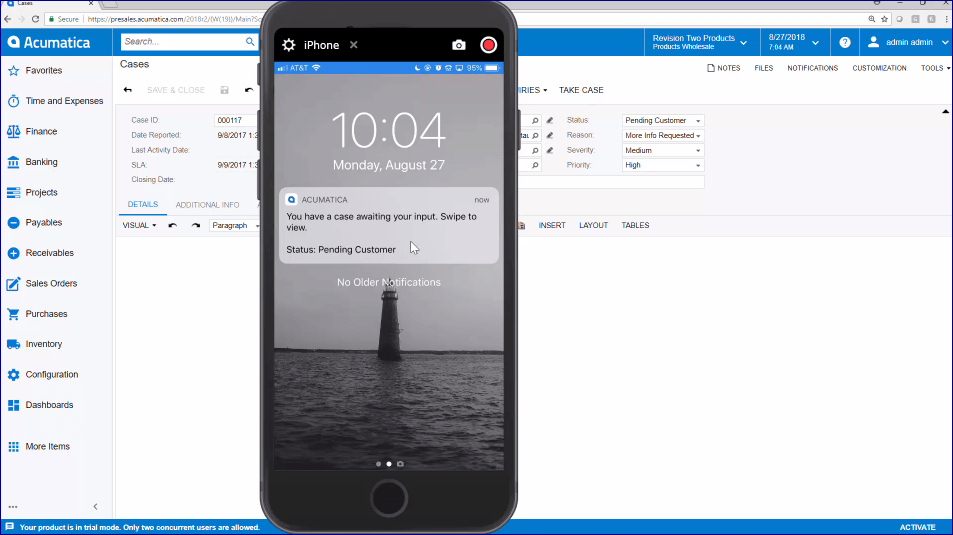The height and width of the screenshot is (535, 953).
Task: Open iPhone simulator settings gear
Action: tap(289, 45)
